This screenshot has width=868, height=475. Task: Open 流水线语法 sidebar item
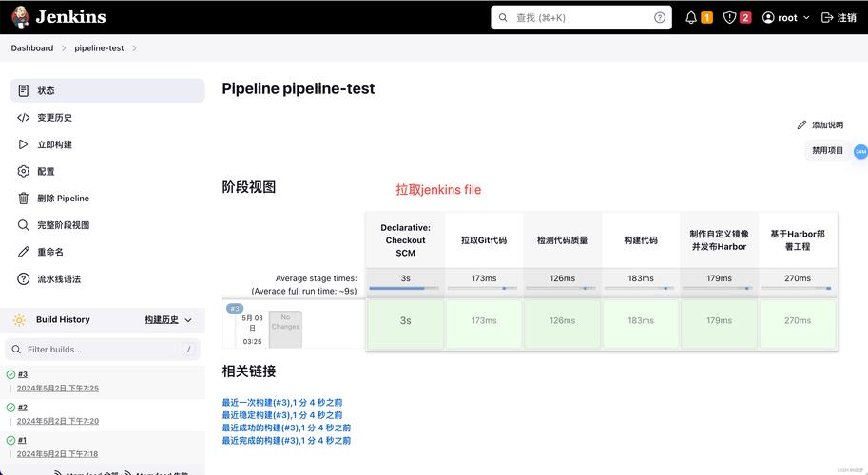[x=107, y=278]
